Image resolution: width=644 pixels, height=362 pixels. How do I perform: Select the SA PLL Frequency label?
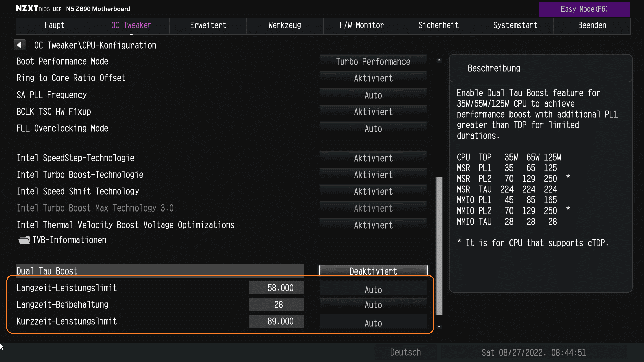pyautogui.click(x=52, y=95)
